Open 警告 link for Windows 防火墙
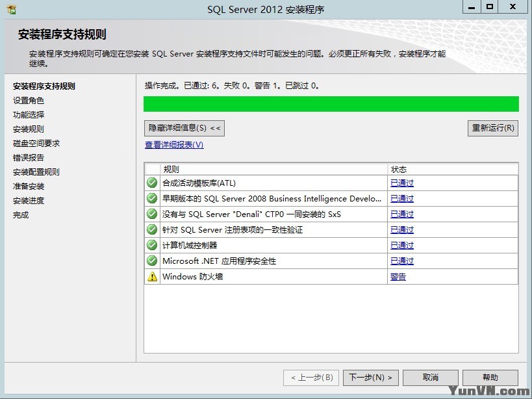The image size is (532, 399). tap(398, 277)
